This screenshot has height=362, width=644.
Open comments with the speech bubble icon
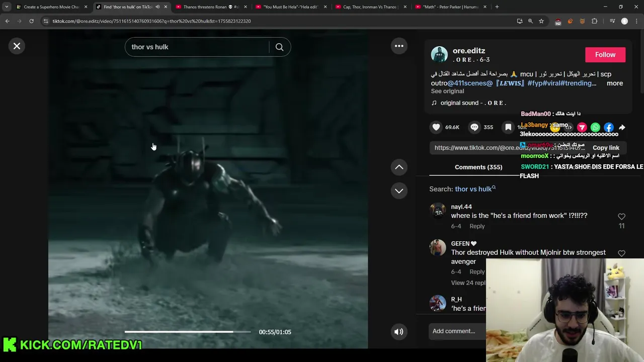[474, 127]
